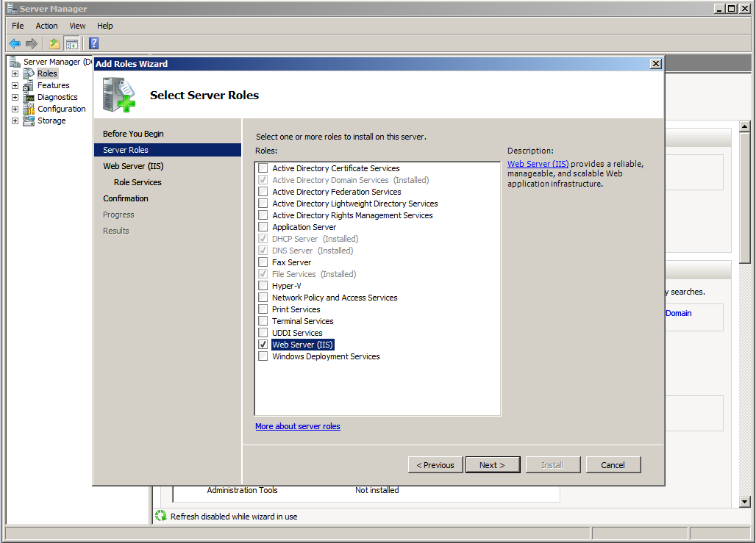This screenshot has width=756, height=543.
Task: Open Web Server (IIS) description link
Action: [x=538, y=164]
